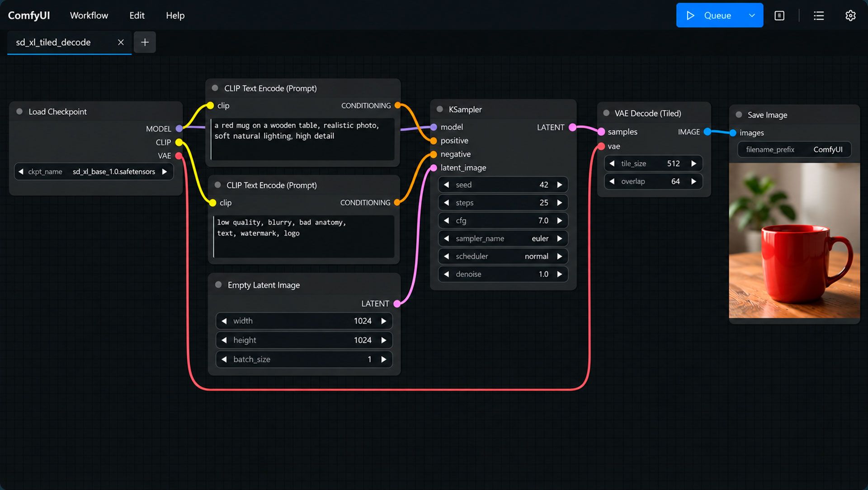This screenshot has width=868, height=490.
Task: Open the red mug output image preview
Action: pos(794,240)
